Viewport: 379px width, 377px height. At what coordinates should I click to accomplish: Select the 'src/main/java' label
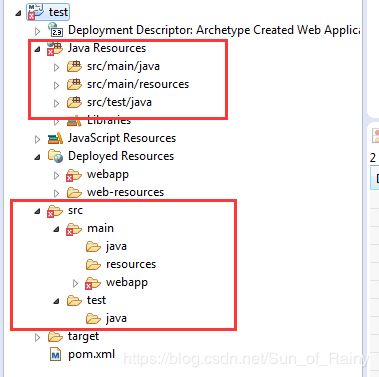tap(123, 66)
